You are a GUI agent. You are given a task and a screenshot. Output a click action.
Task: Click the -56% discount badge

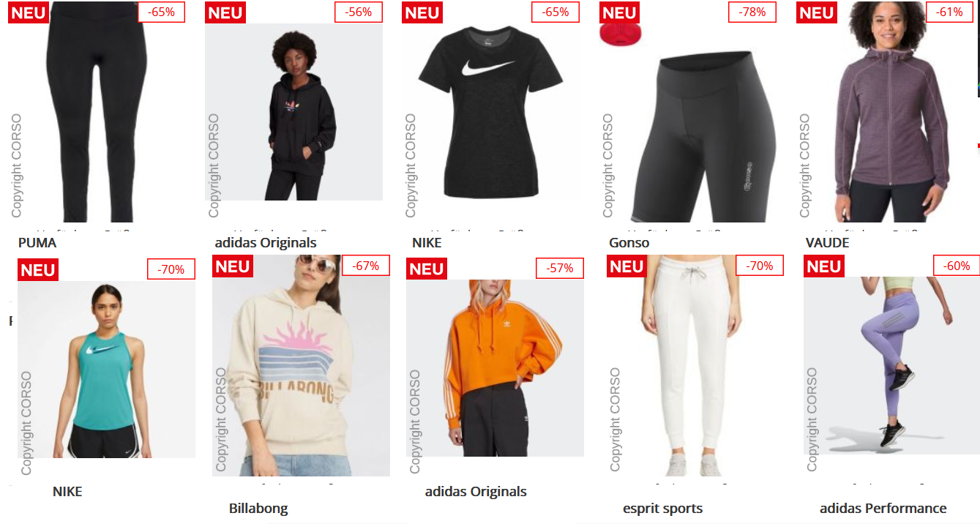pos(359,12)
